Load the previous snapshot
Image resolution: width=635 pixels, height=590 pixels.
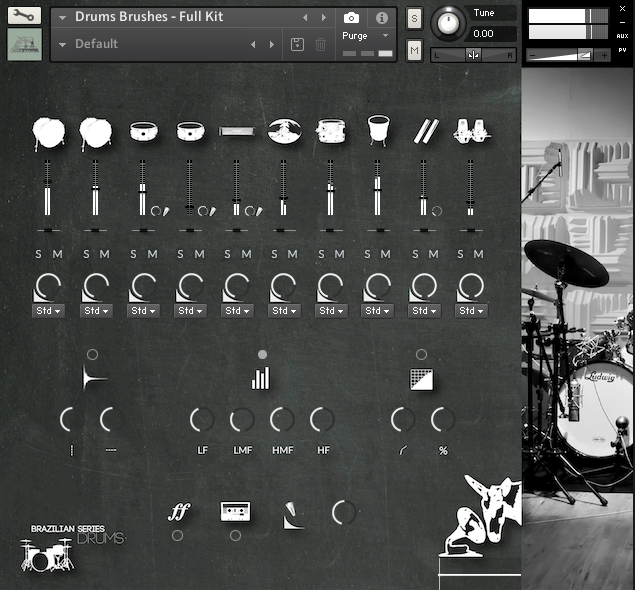pyautogui.click(x=253, y=44)
